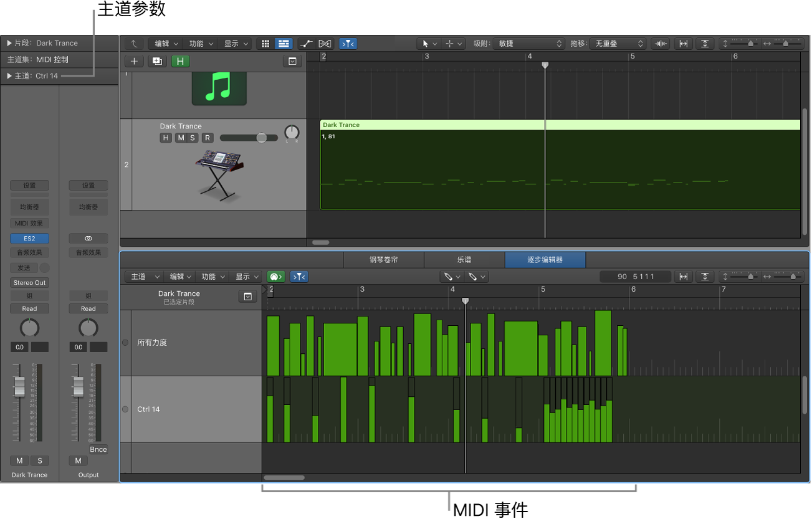Open track header options popup button
This screenshot has height=524, width=812.
(x=292, y=61)
